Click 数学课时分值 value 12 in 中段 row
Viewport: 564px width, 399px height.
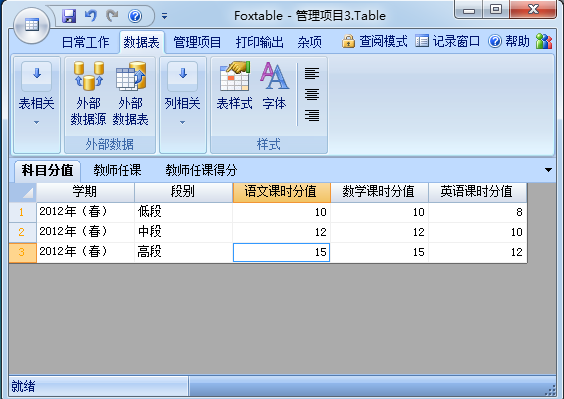[x=379, y=232]
